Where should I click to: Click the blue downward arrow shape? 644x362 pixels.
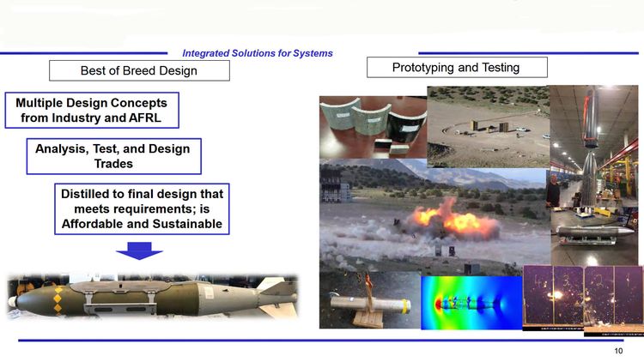coord(138,250)
